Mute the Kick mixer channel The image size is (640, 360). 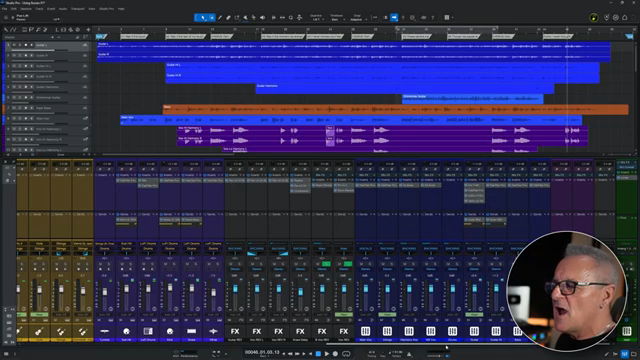[x=166, y=264]
